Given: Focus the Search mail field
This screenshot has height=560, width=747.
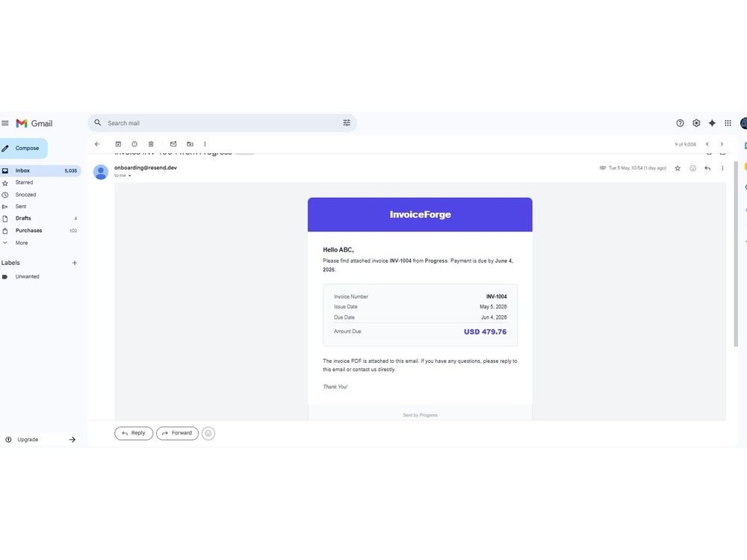Looking at the screenshot, I should 222,123.
